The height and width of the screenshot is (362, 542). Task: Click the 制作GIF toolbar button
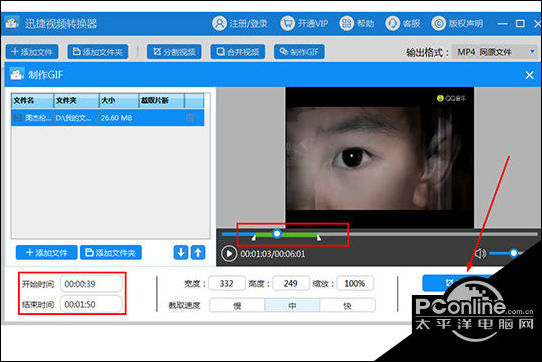point(299,52)
